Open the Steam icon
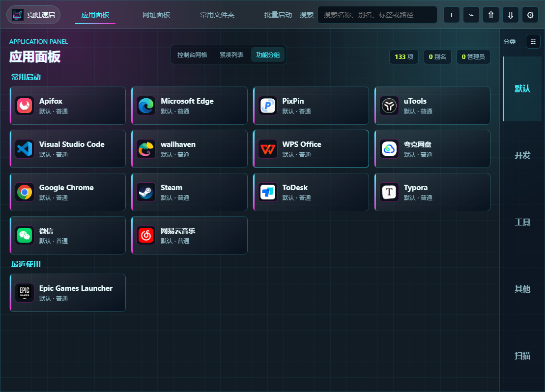The width and height of the screenshot is (545, 392). coord(146,192)
